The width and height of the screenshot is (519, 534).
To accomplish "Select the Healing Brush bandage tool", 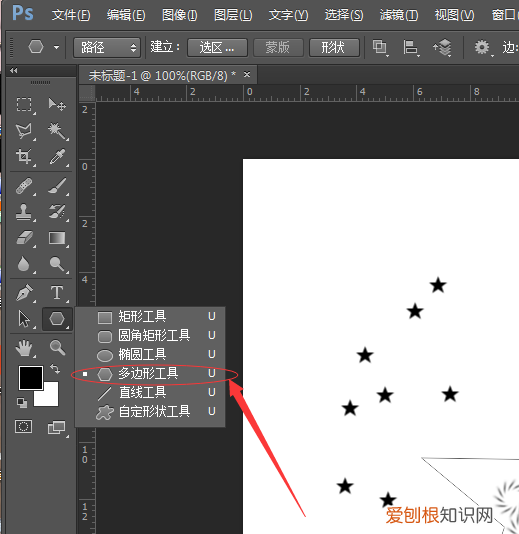I will tap(24, 186).
